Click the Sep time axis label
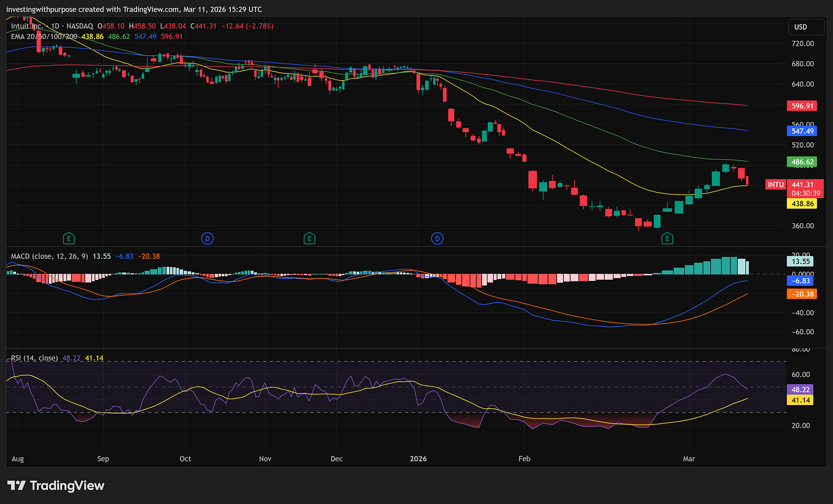 (103, 459)
